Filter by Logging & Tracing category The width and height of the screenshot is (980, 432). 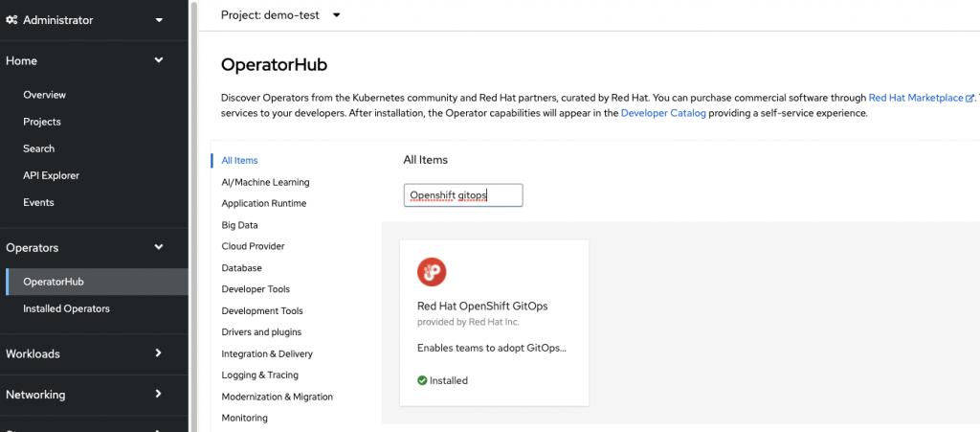pos(259,375)
